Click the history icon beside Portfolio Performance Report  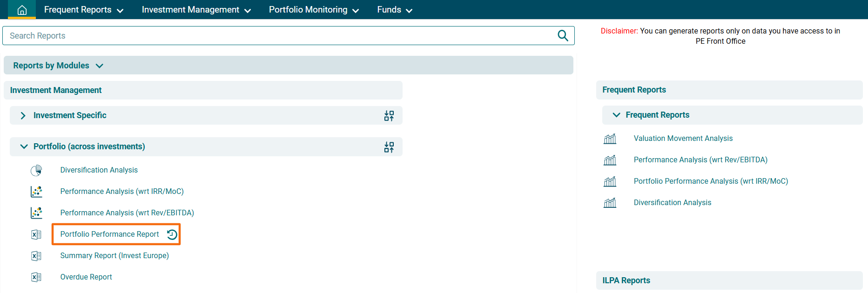[172, 234]
